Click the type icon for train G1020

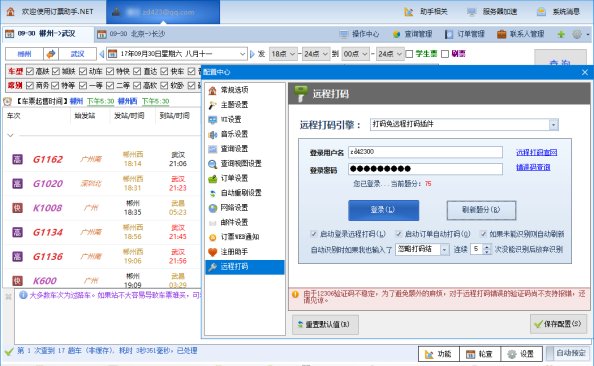(x=17, y=184)
